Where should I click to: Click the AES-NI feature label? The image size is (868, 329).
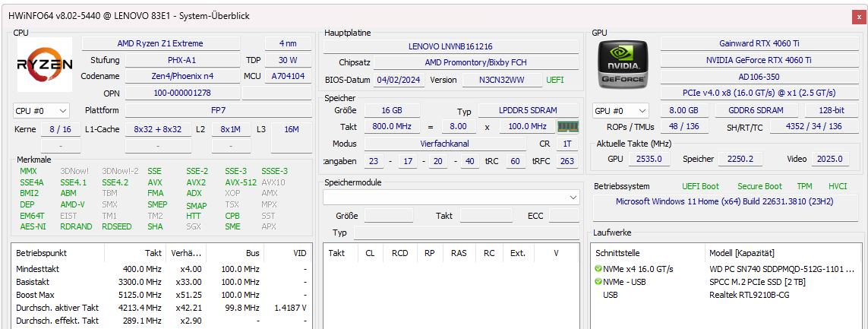click(x=33, y=226)
